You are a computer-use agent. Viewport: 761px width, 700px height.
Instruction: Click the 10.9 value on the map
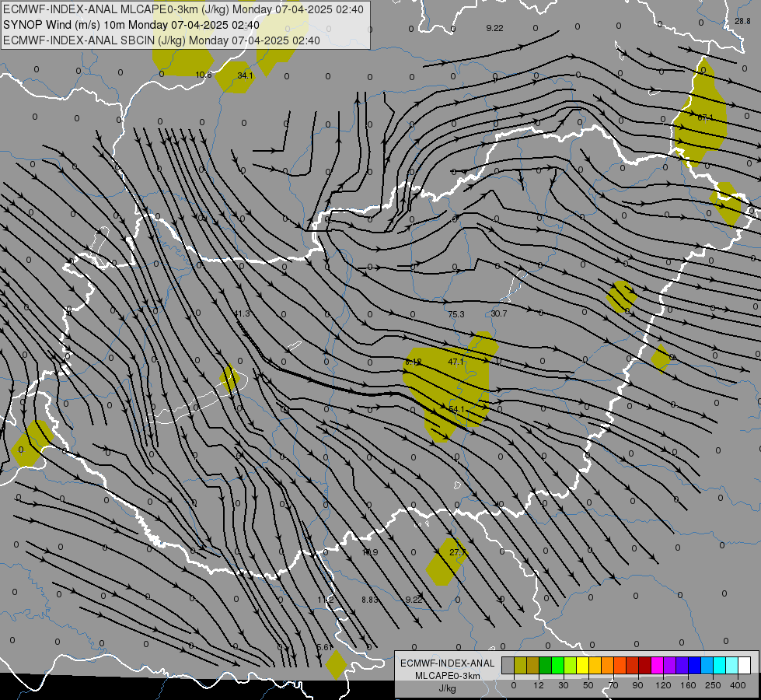(370, 552)
